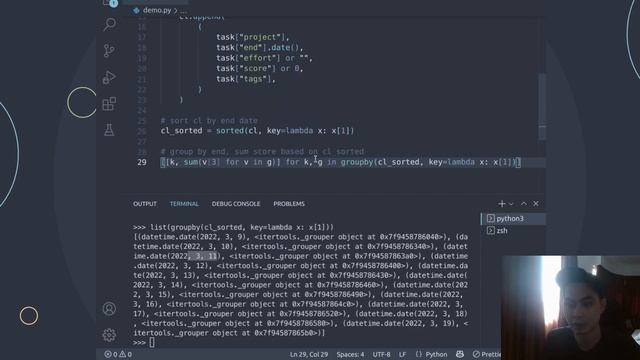Click the python3 terminal icon
Viewport: 640px width, 360px height.
click(491, 219)
